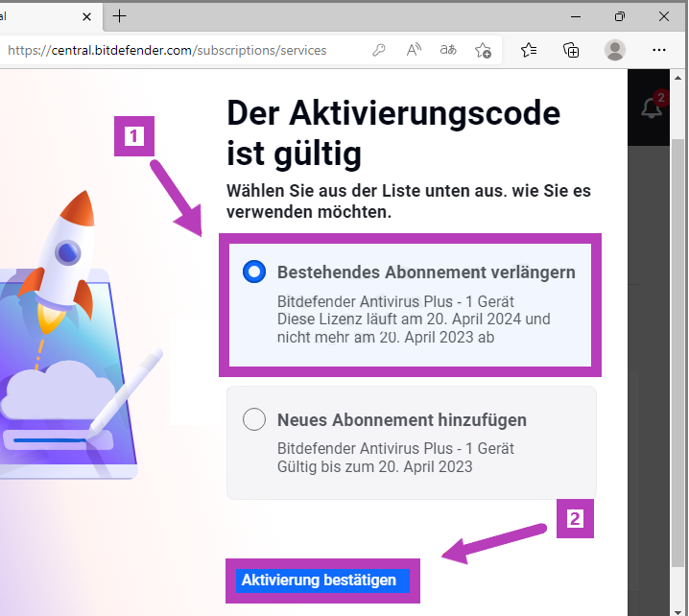This screenshot has height=616, width=689.
Task: Click the vertical scrollbar thumb
Action: [678, 353]
